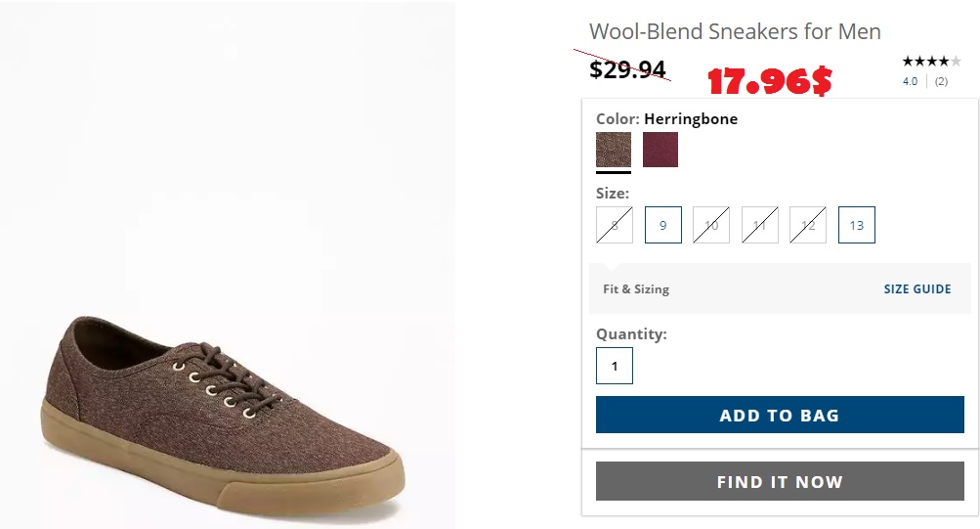Select the unavailable size 10
Viewport: 980px width, 529px height.
[711, 225]
